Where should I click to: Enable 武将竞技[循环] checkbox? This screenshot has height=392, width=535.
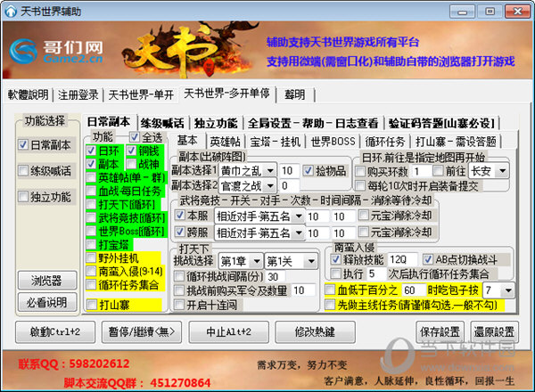coord(91,217)
